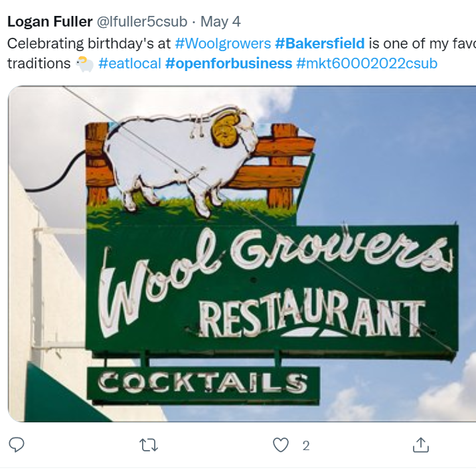View the like count of 2
The width and height of the screenshot is (476, 476).
(306, 445)
